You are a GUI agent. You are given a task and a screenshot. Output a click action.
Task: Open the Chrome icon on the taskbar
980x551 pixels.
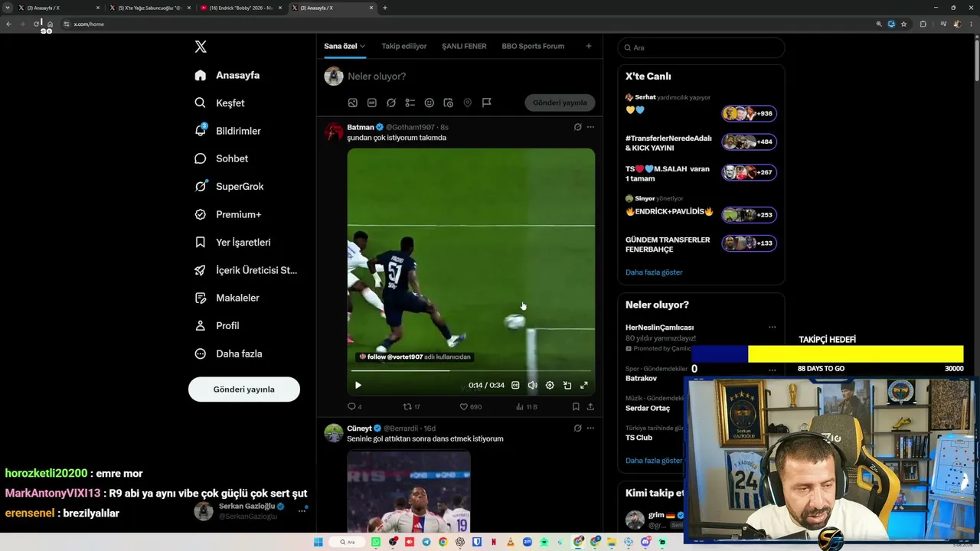coord(443,542)
